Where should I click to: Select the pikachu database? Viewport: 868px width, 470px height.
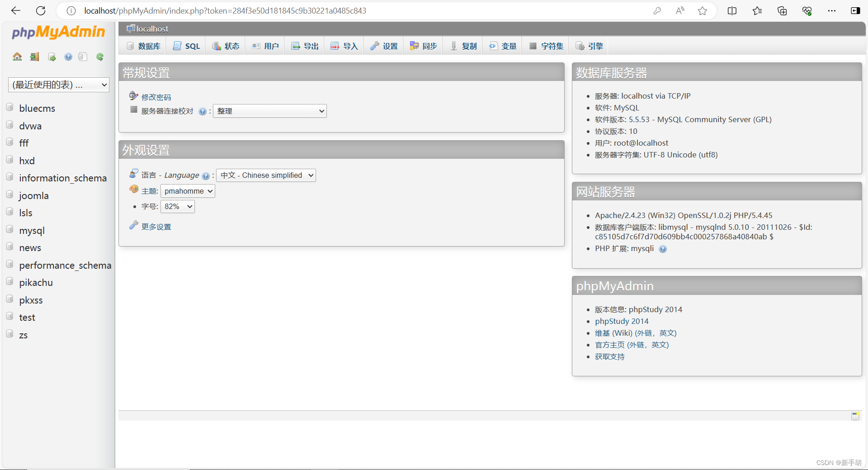pyautogui.click(x=36, y=283)
